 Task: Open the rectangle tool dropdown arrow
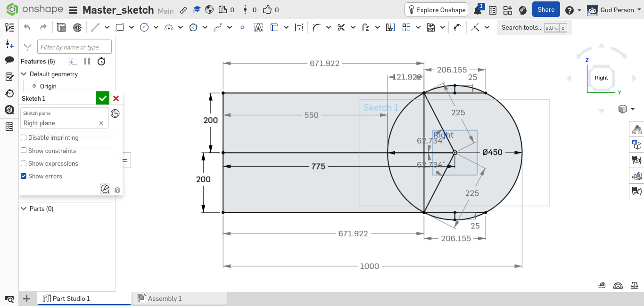coord(132,27)
